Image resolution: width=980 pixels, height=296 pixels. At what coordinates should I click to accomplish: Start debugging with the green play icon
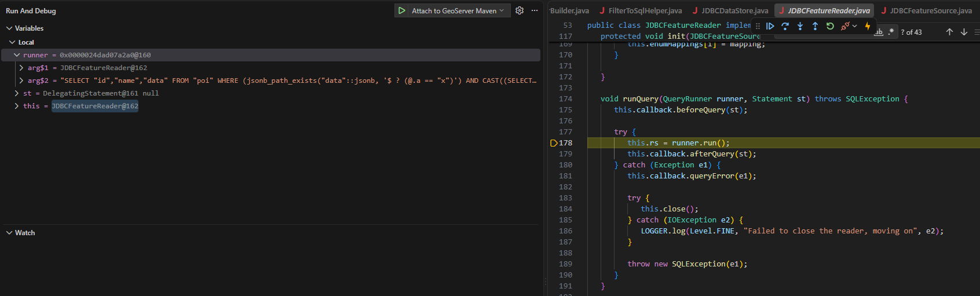coord(401,10)
